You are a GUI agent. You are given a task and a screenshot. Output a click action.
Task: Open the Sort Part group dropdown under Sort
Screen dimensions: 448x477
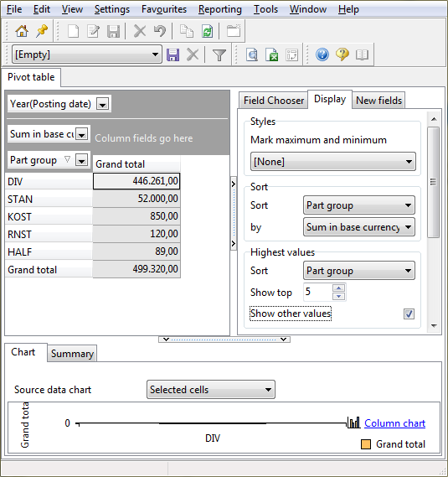pos(359,205)
